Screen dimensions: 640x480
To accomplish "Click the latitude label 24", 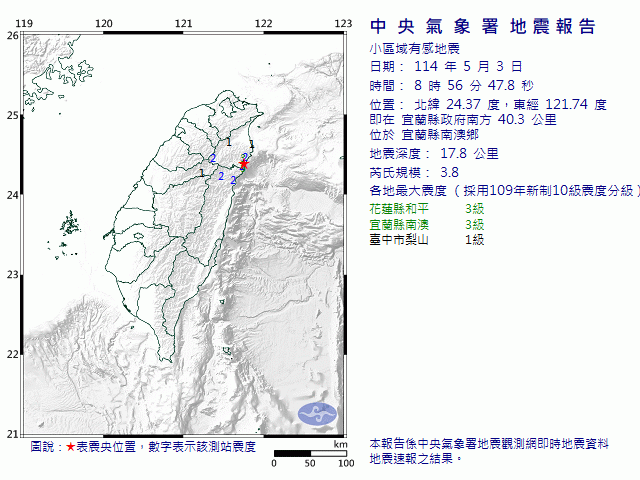I will (x=12, y=195).
